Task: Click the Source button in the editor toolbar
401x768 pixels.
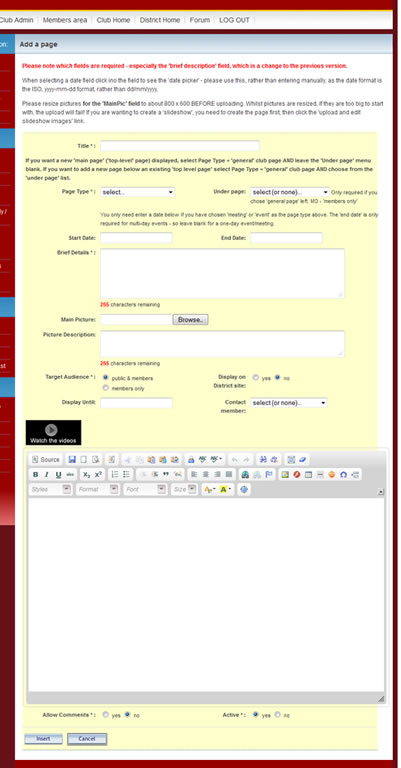Action: pyautogui.click(x=45, y=460)
